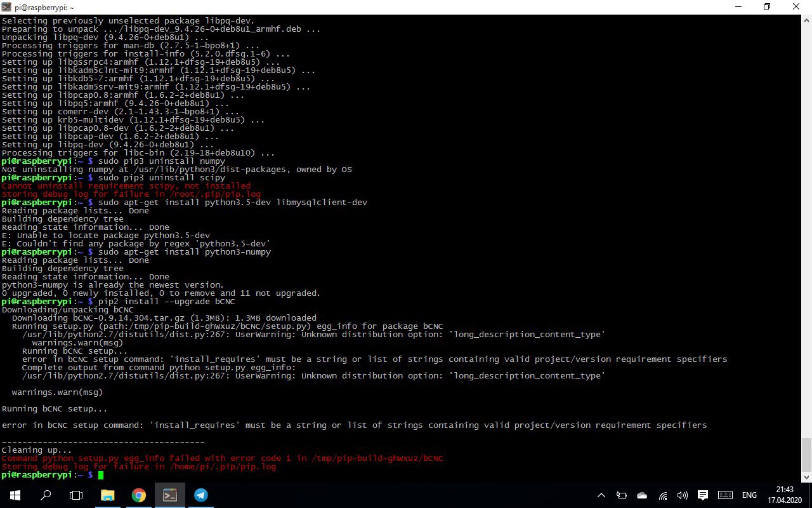812x508 pixels.
Task: Click 'E: Unable to locate package python3.5-dev'
Action: tap(105, 236)
